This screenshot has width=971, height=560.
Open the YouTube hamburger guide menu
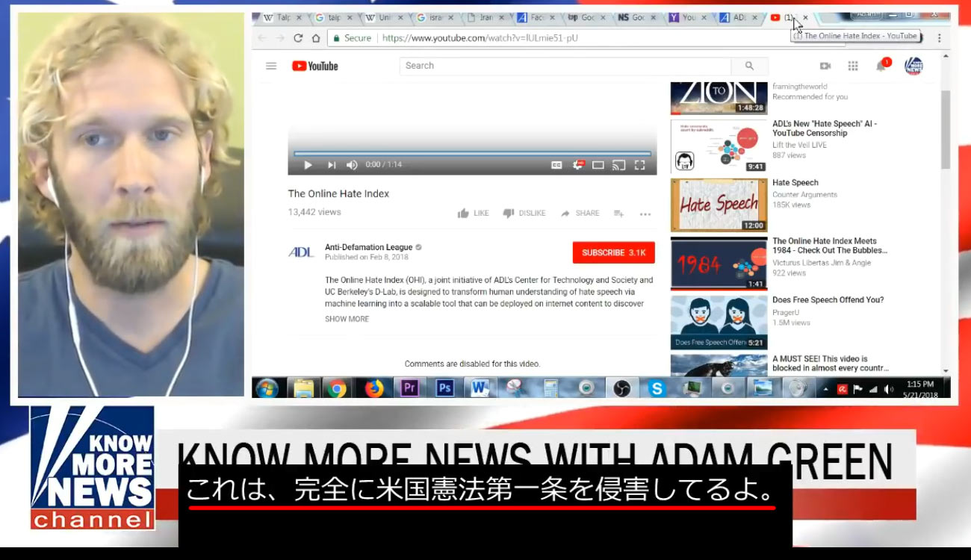coord(271,66)
